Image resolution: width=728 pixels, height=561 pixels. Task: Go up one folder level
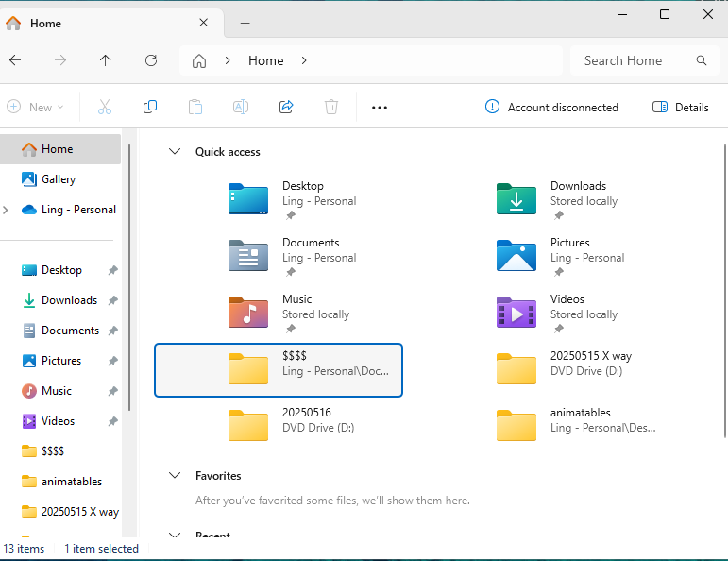[x=105, y=60]
